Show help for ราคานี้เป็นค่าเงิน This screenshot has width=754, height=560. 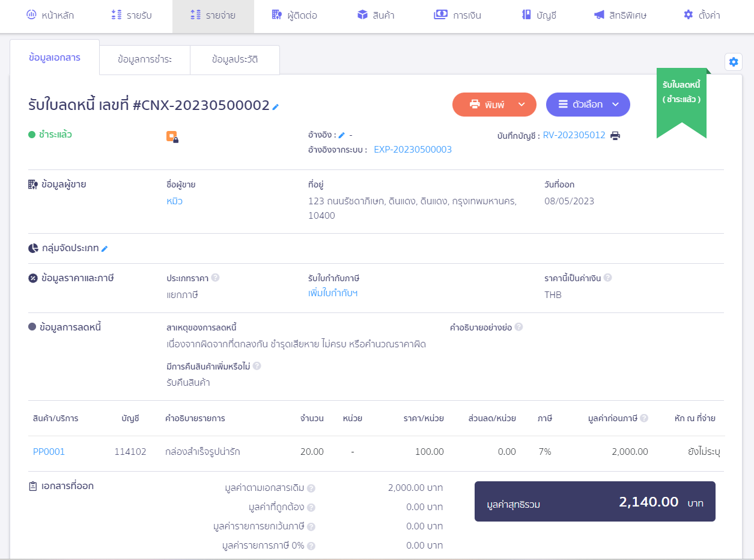click(x=608, y=278)
